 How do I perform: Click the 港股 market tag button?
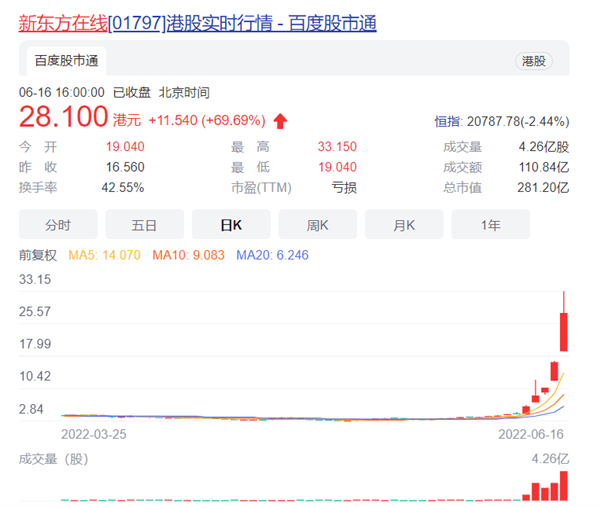(533, 61)
